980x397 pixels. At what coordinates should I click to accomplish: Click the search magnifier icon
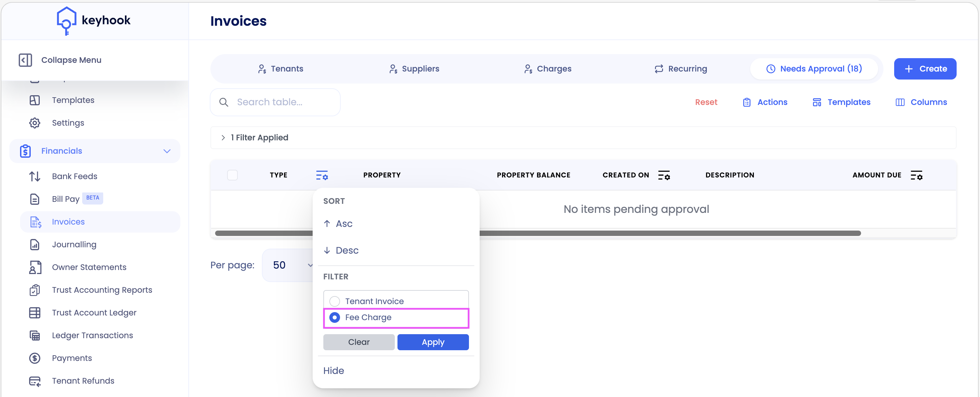[x=224, y=102]
